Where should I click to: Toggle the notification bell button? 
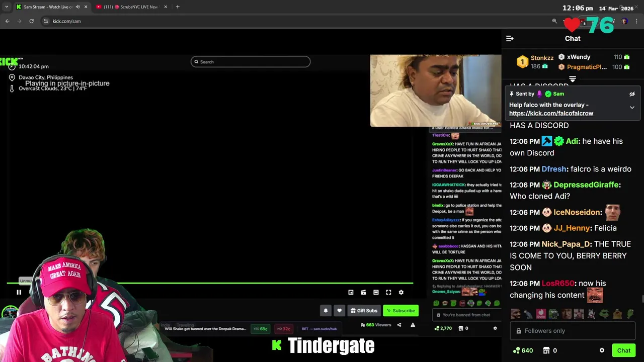tap(326, 311)
